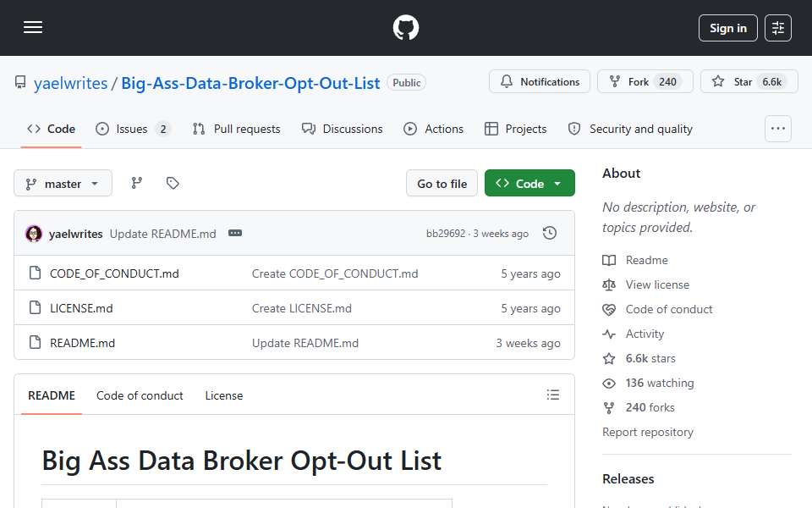Open the CODE_OF_CONDUCT.md file

114,273
